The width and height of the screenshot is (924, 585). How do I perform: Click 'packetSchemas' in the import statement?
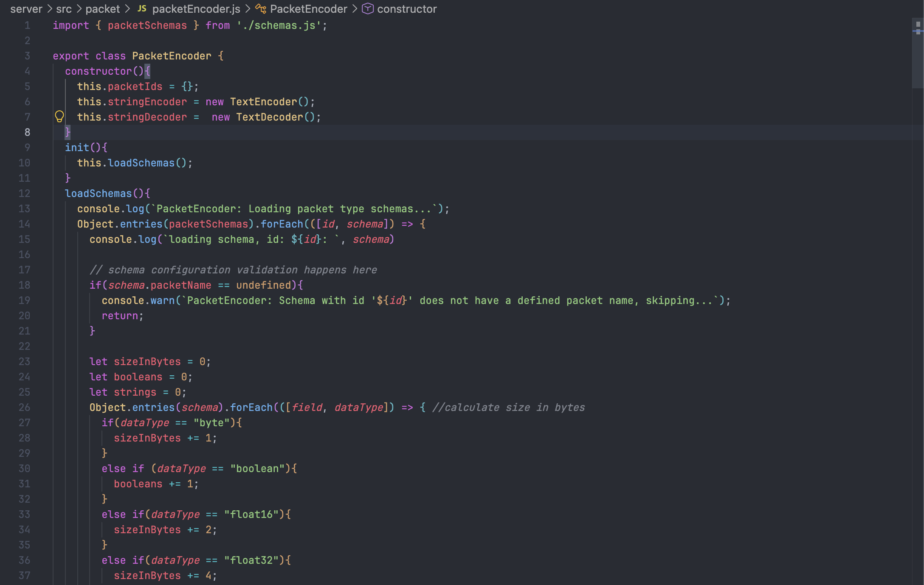tap(147, 25)
